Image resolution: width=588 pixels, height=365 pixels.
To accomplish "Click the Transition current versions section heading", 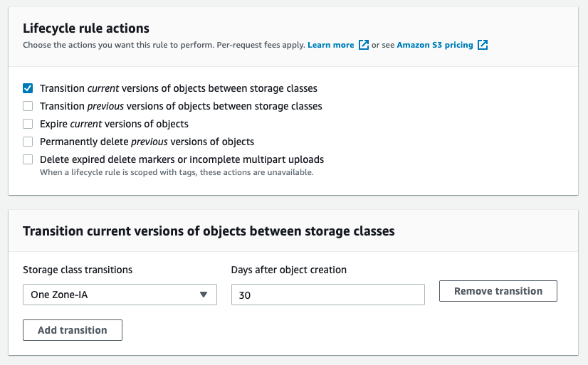I will tap(209, 231).
